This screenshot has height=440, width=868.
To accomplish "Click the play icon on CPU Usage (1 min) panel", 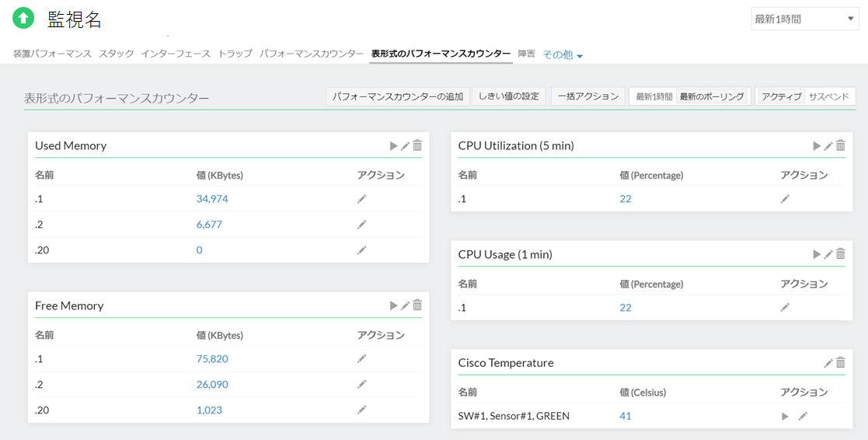I will pyautogui.click(x=817, y=254).
